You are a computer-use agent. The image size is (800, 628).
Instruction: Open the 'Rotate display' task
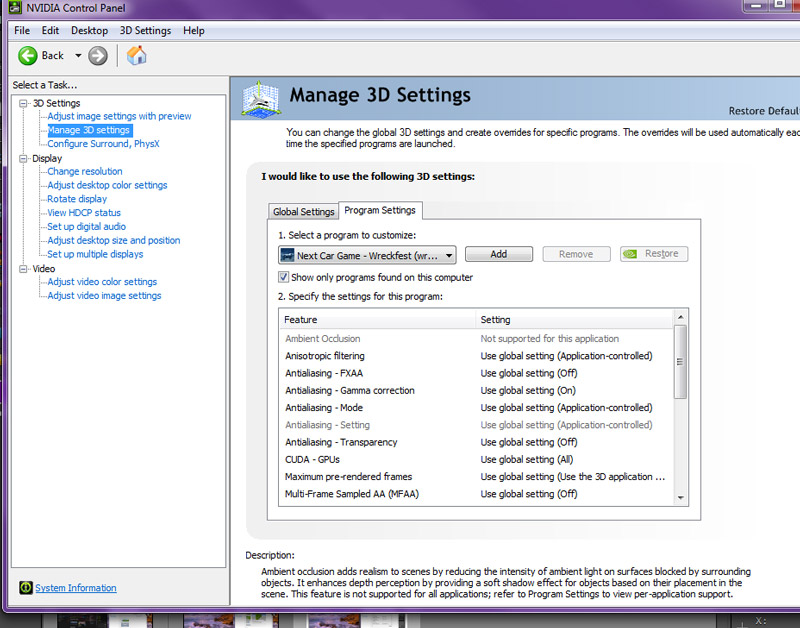click(77, 199)
